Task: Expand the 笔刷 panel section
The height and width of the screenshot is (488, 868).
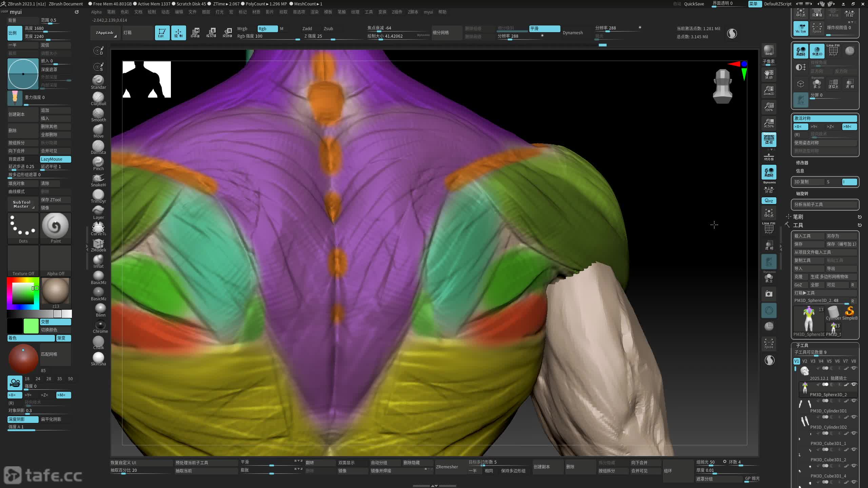Action: (798, 217)
